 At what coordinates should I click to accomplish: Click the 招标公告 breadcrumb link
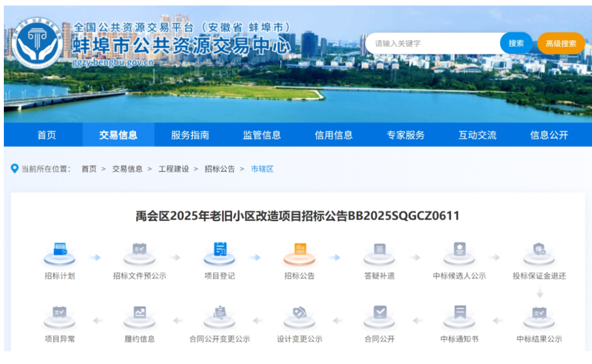(x=220, y=169)
